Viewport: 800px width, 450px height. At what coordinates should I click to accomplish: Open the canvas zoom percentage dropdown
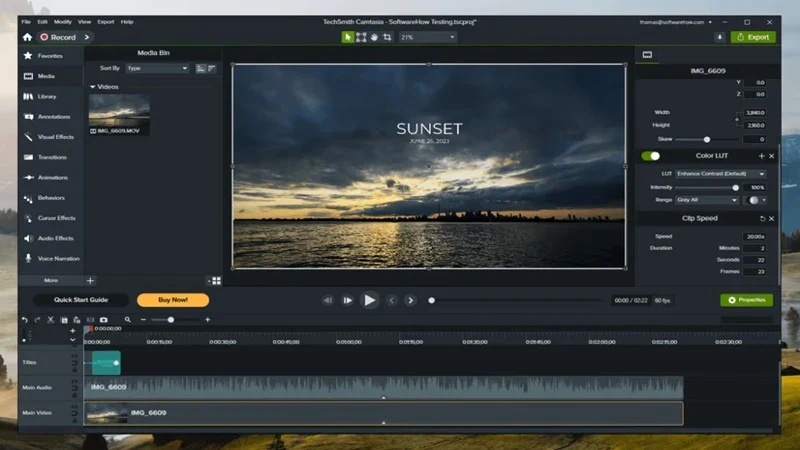tap(428, 37)
